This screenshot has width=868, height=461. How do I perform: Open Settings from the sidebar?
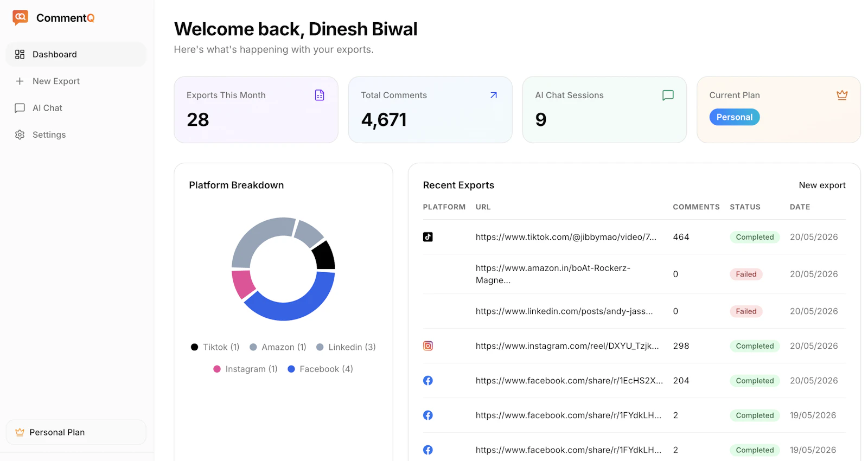tap(76, 135)
